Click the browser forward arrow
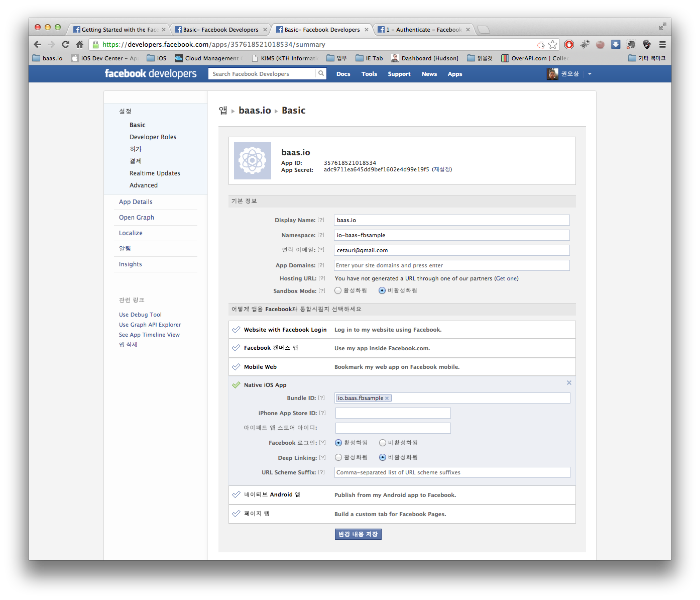The width and height of the screenshot is (700, 600). pos(51,44)
